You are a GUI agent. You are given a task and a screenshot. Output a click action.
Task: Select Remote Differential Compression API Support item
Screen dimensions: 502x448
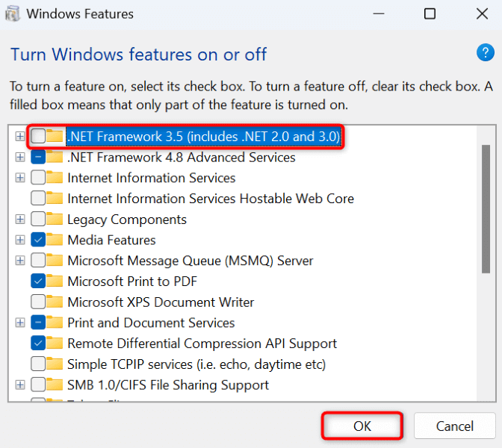pyautogui.click(x=202, y=343)
